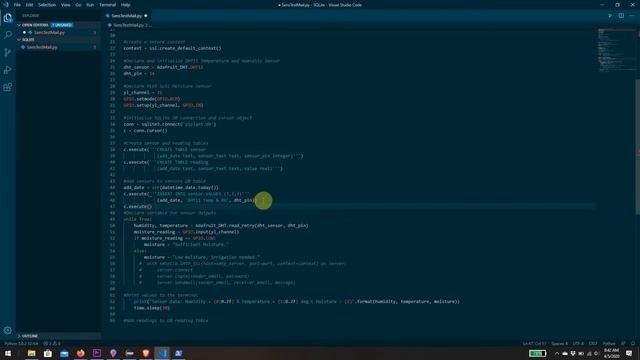Open Windows Start menu

pyautogui.click(x=8, y=353)
